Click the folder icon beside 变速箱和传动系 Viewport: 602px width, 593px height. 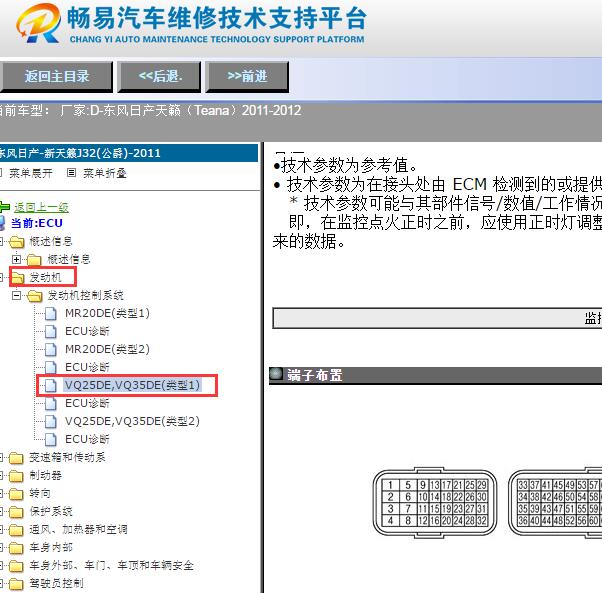point(16,458)
